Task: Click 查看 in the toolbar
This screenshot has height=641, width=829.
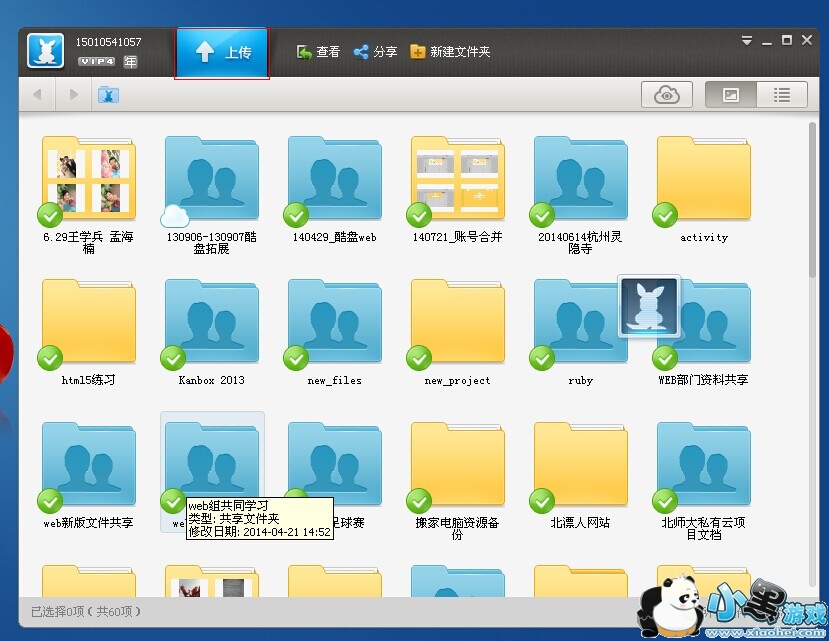Action: (318, 52)
